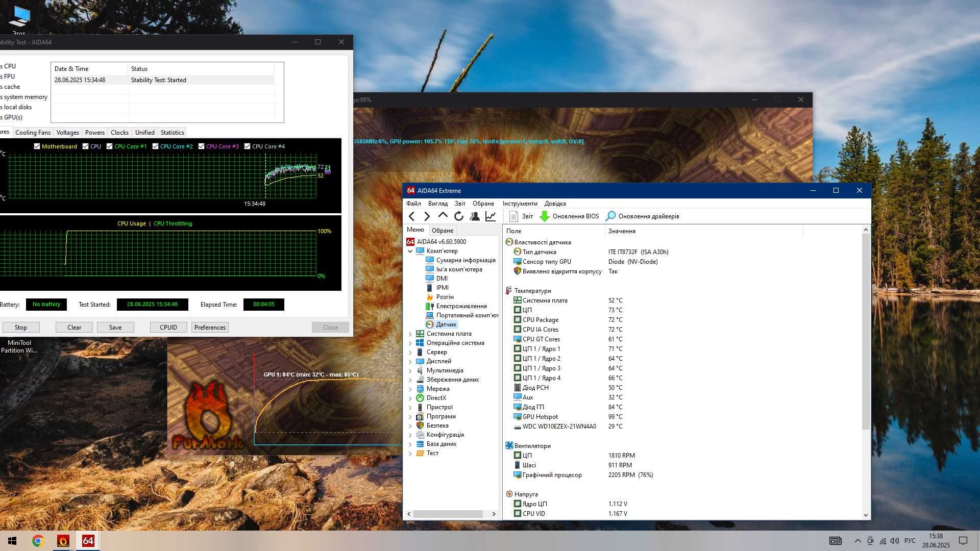Open the Інструменти menu

coord(520,204)
